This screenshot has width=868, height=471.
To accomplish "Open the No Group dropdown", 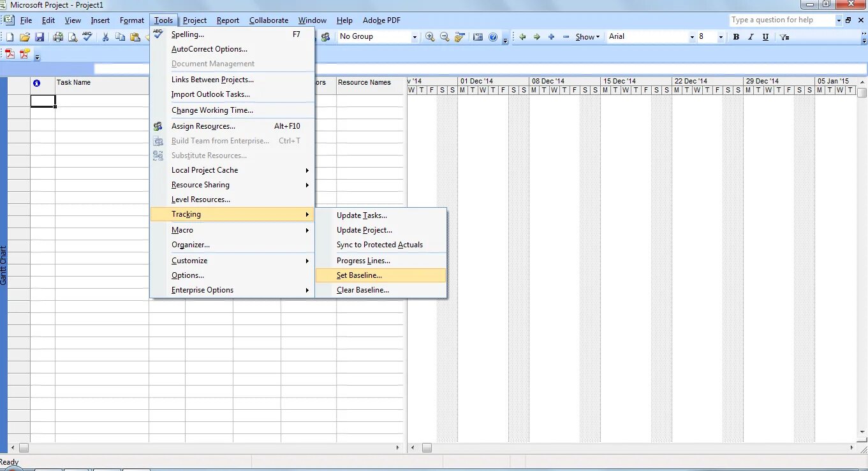I will (x=415, y=37).
